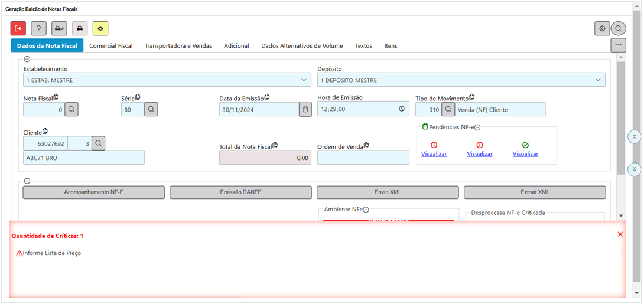The height and width of the screenshot is (304, 644).
Task: Open the Série lookup magnifier
Action: point(151,109)
